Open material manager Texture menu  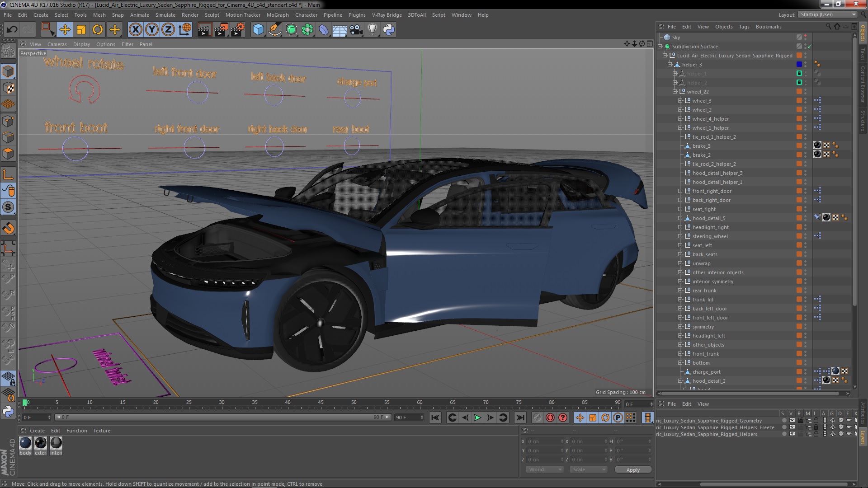[x=102, y=431]
